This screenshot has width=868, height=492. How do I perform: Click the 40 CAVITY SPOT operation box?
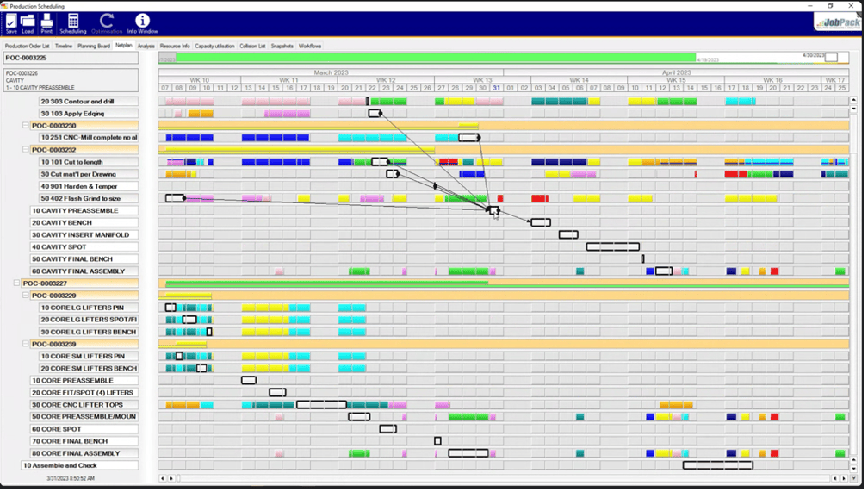coord(613,247)
